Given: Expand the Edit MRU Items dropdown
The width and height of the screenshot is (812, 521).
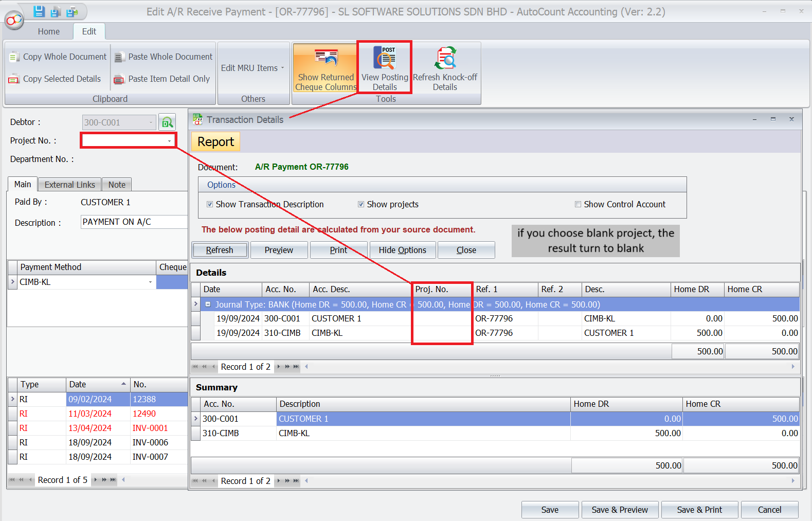Looking at the screenshot, I should (252, 68).
